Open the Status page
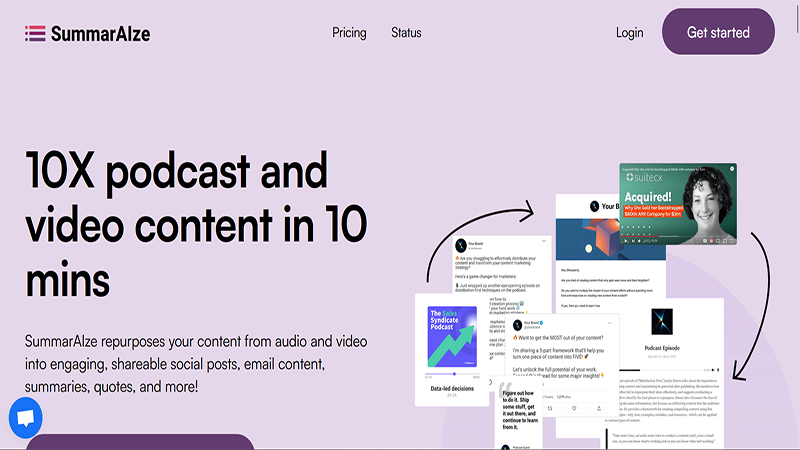Image resolution: width=800 pixels, height=450 pixels. [x=406, y=33]
